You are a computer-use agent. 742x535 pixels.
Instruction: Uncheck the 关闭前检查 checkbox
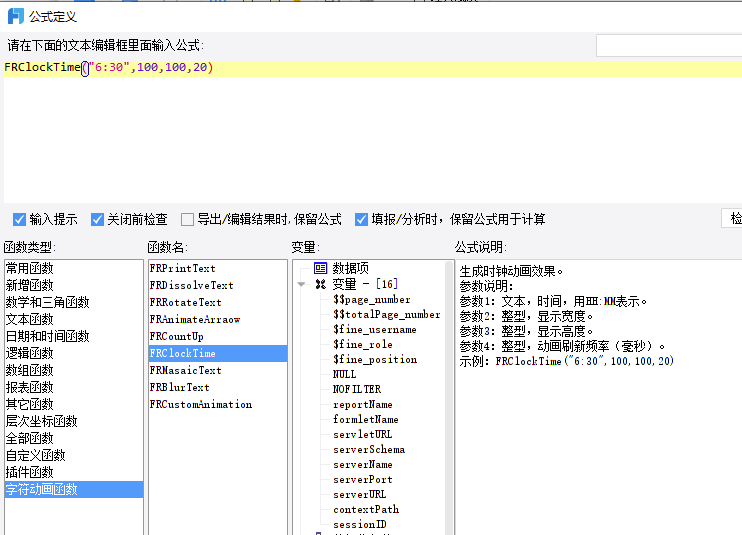[x=97, y=219]
